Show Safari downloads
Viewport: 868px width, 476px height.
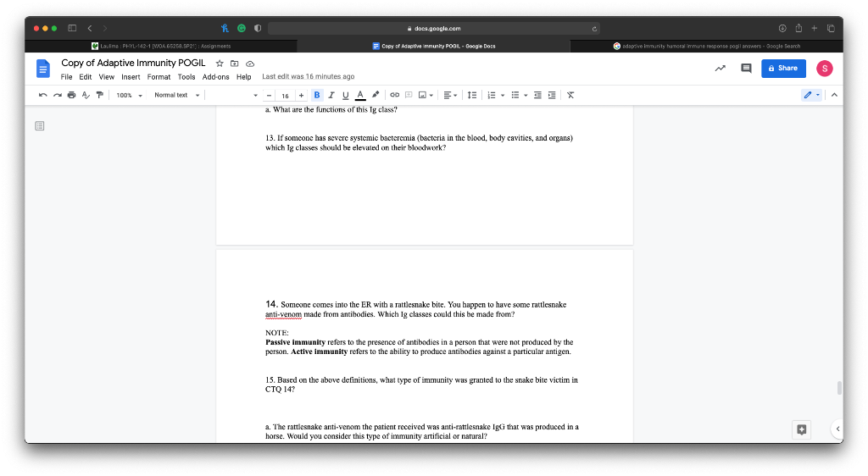tap(782, 28)
